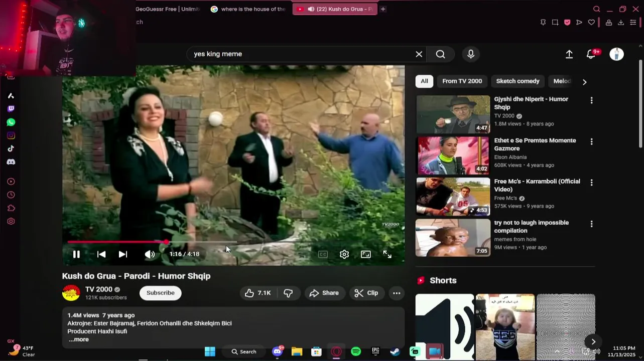Viewport: 644px width, 361px height.
Task: Open the first Short with speaker graphic
Action: click(x=445, y=327)
